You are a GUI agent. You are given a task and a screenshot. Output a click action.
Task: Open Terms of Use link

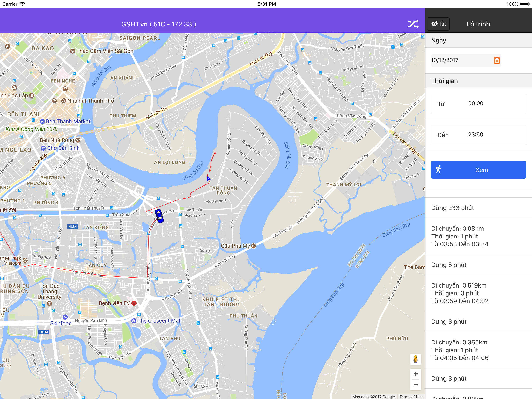(x=411, y=397)
